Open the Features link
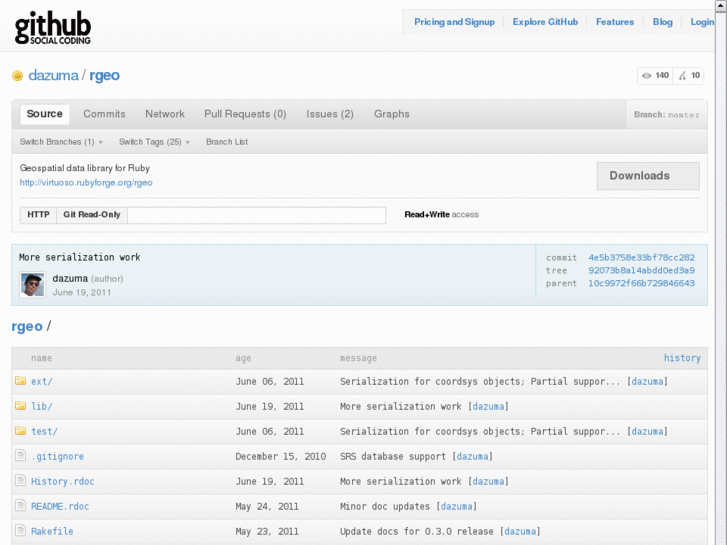727x545 pixels. pyautogui.click(x=615, y=22)
